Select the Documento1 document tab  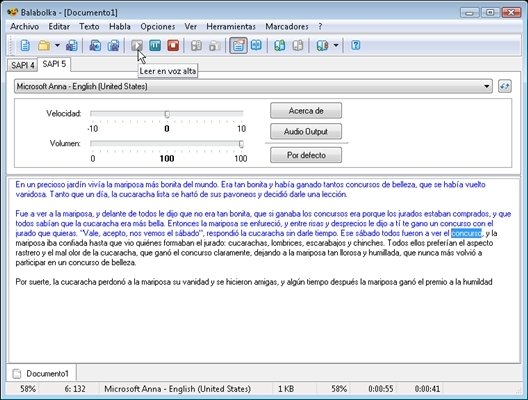(x=41, y=373)
